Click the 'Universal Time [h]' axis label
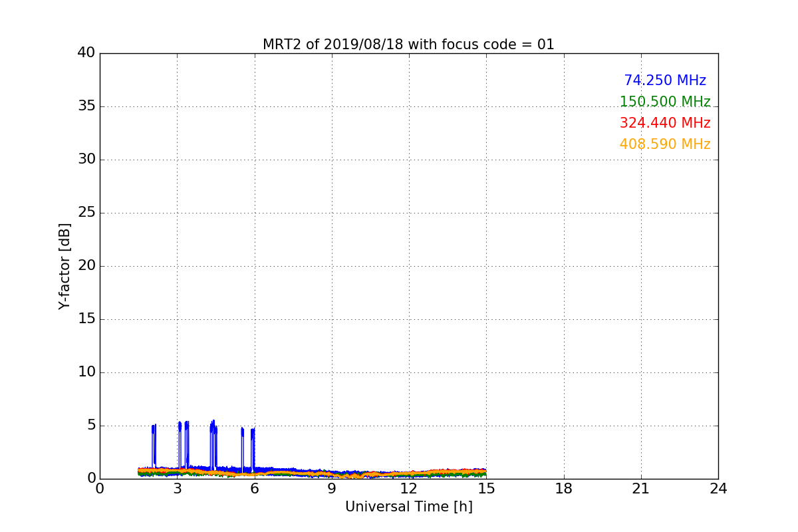This screenshot has height=532, width=798. tap(408, 507)
